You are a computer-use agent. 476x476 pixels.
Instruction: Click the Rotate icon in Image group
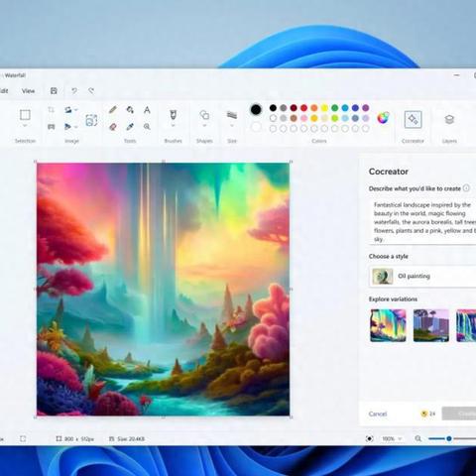pyautogui.click(x=68, y=110)
